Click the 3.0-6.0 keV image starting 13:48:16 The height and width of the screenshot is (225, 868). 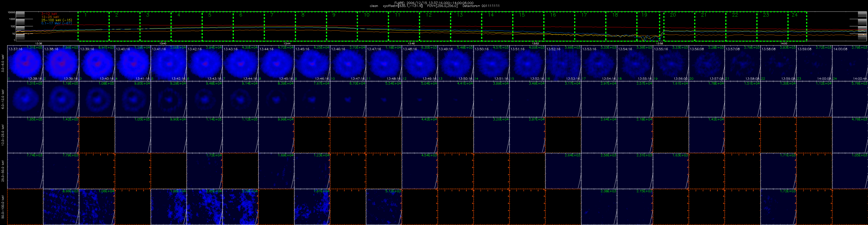click(420, 63)
